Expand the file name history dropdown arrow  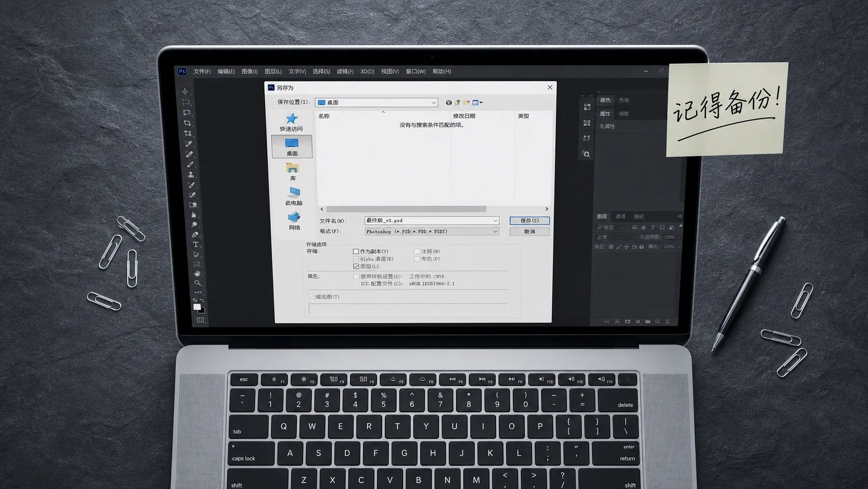coord(495,220)
